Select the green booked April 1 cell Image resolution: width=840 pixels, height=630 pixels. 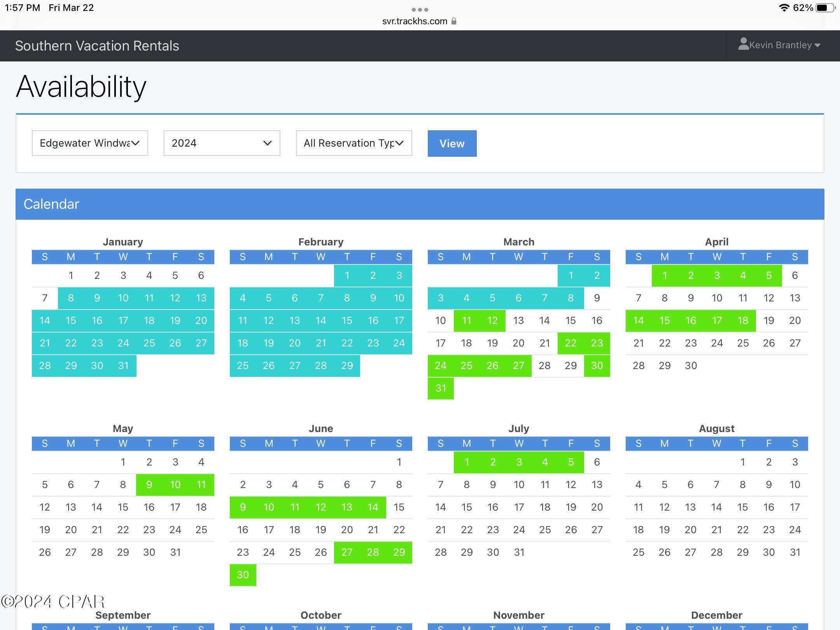665,276
